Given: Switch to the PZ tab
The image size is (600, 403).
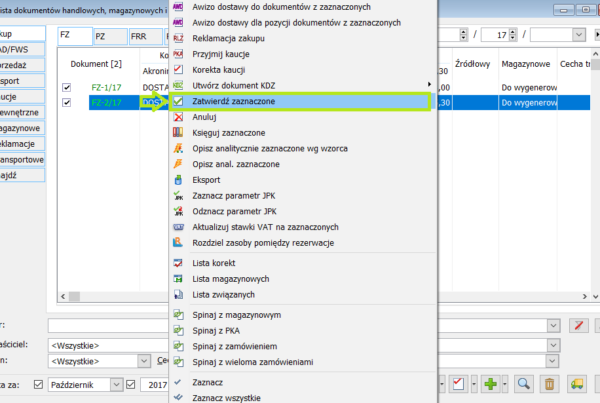Looking at the screenshot, I should pyautogui.click(x=106, y=36).
